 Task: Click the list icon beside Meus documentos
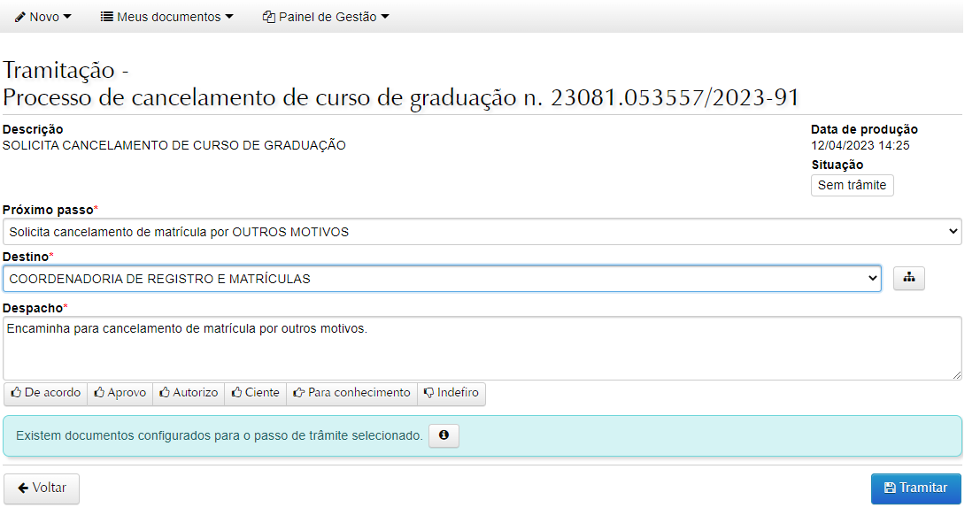[106, 17]
